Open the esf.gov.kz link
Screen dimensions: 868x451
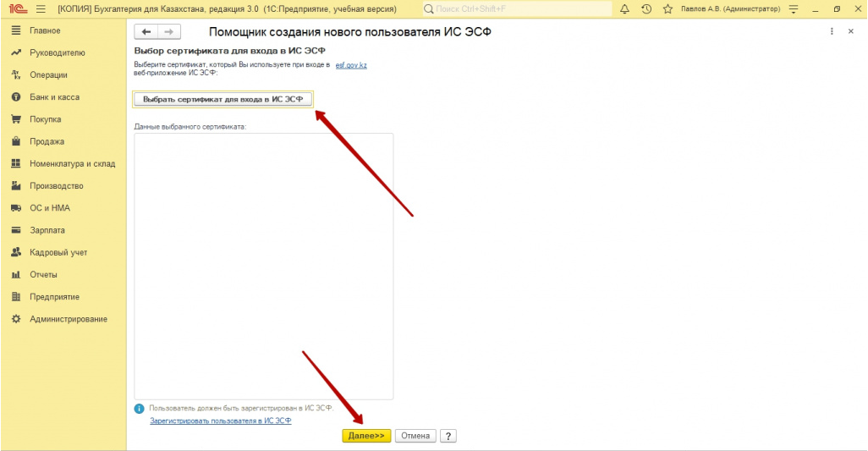[351, 65]
